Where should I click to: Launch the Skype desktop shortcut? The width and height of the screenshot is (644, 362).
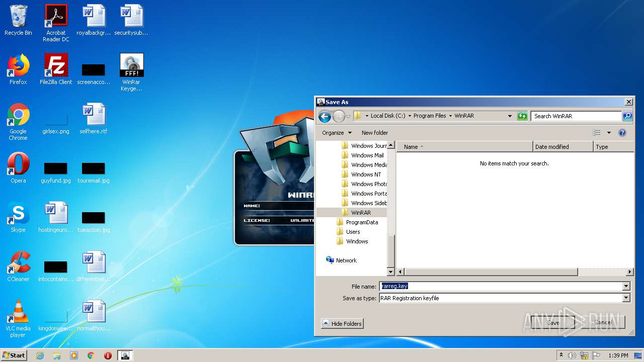[18, 218]
